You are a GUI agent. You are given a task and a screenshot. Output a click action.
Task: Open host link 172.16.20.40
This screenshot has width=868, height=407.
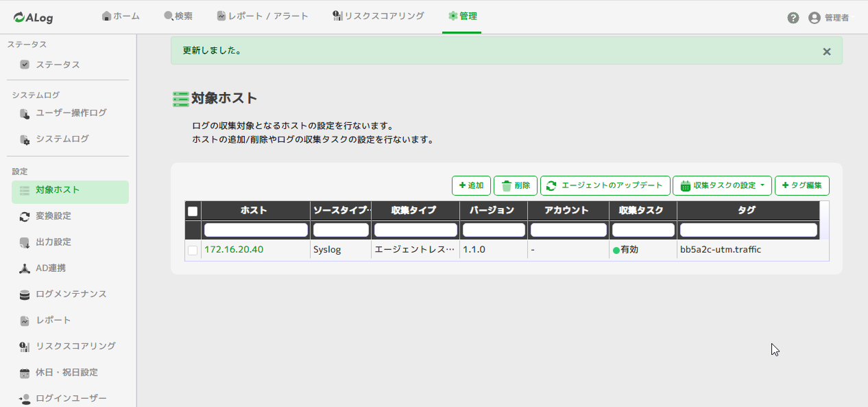click(234, 250)
